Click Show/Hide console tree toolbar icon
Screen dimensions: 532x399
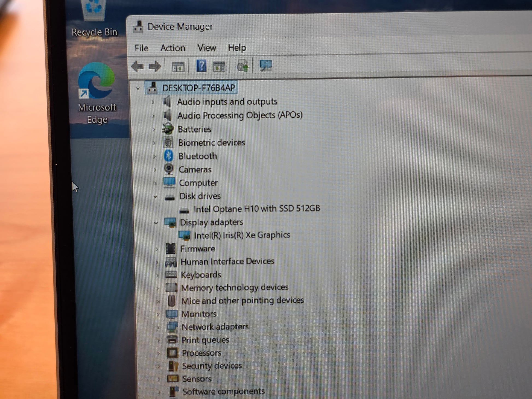(x=178, y=66)
